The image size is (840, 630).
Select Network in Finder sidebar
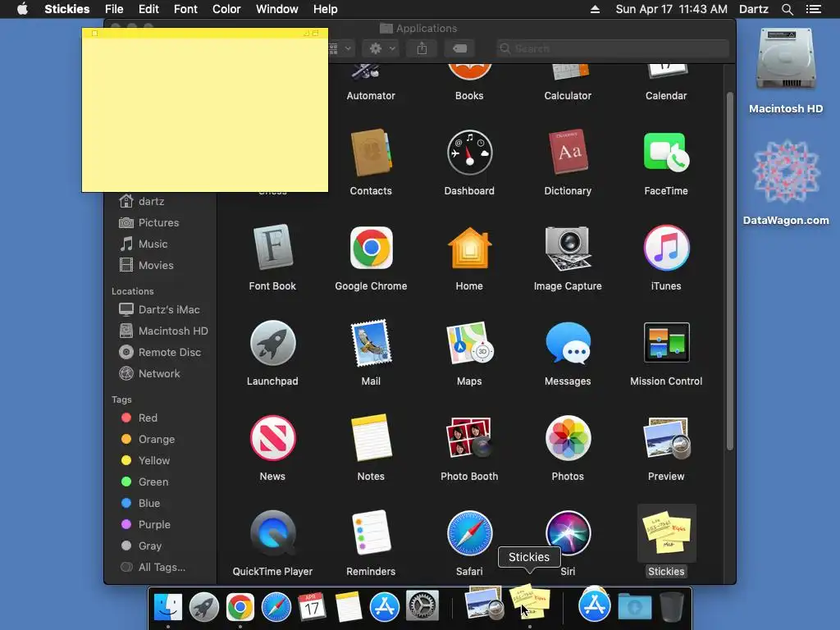161,374
